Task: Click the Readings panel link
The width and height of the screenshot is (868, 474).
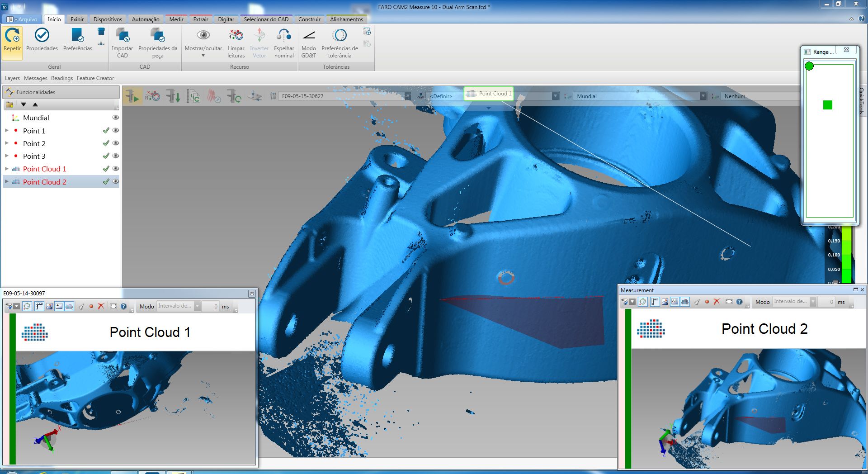Action: (62, 78)
